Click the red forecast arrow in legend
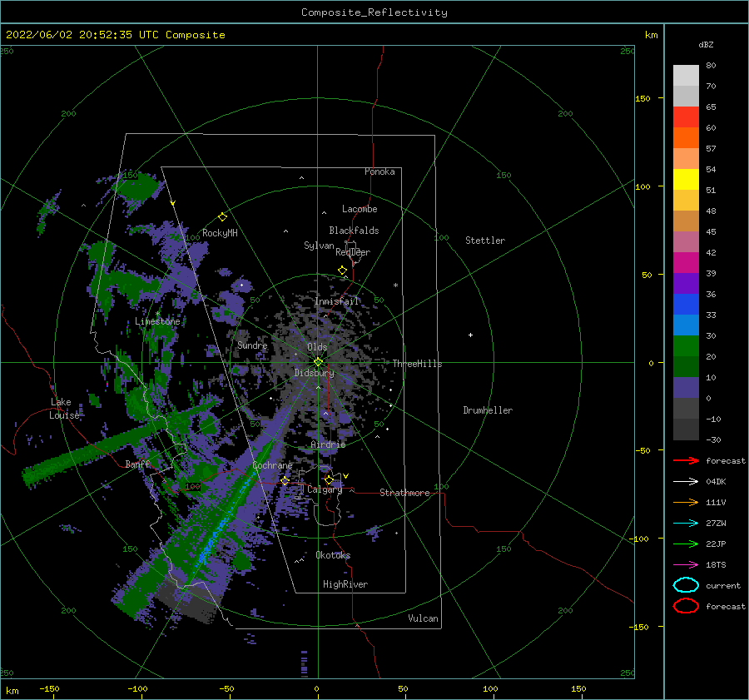The width and height of the screenshot is (749, 700). pyautogui.click(x=686, y=460)
